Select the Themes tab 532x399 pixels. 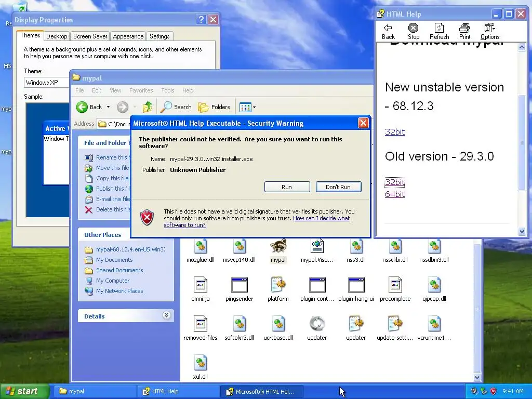coord(30,36)
